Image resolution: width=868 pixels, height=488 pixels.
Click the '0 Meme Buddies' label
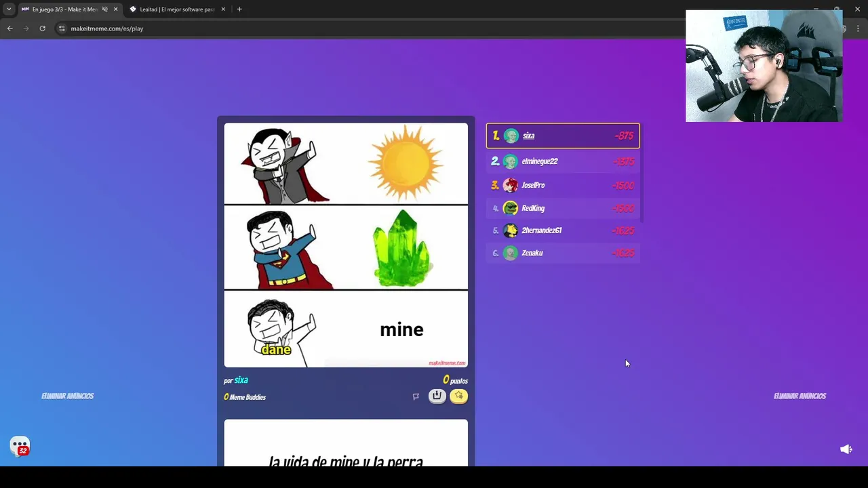tap(245, 397)
